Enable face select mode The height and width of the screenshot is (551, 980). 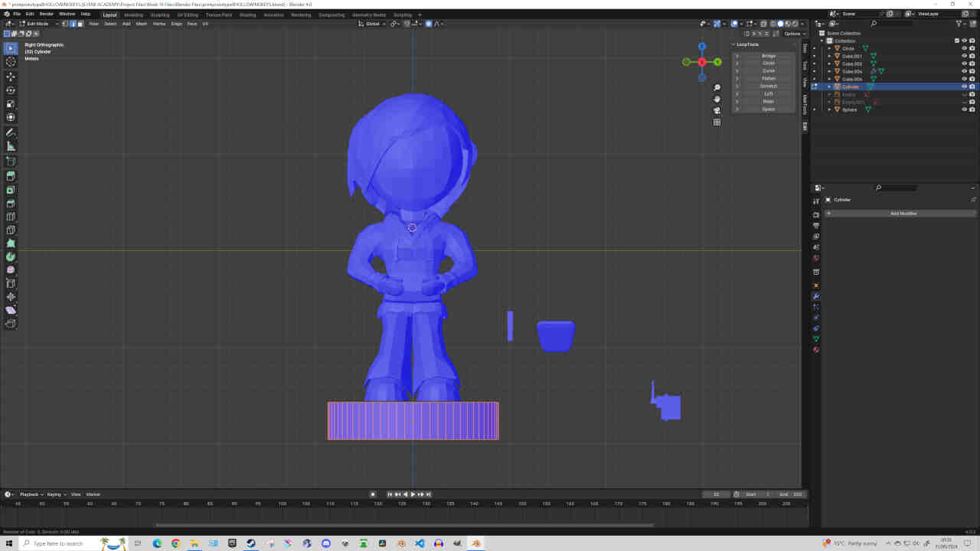tap(80, 24)
